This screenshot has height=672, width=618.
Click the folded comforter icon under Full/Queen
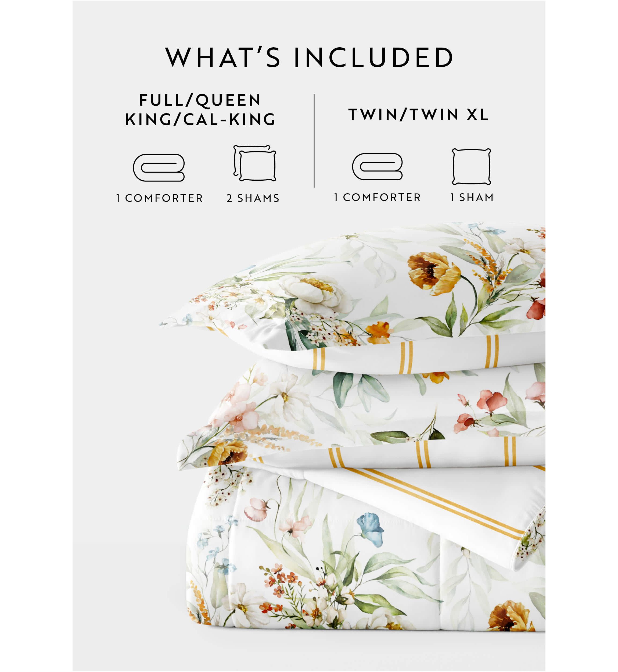(x=159, y=167)
